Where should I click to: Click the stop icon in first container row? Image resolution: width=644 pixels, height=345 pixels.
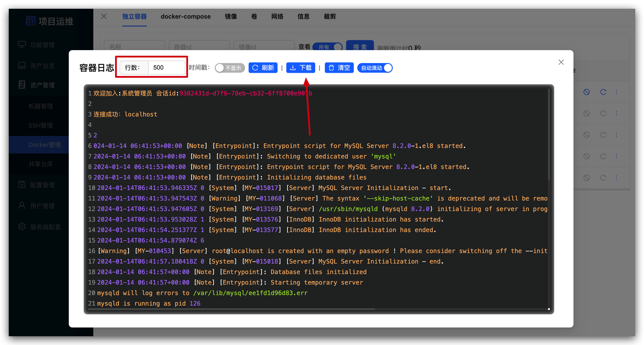[x=587, y=92]
